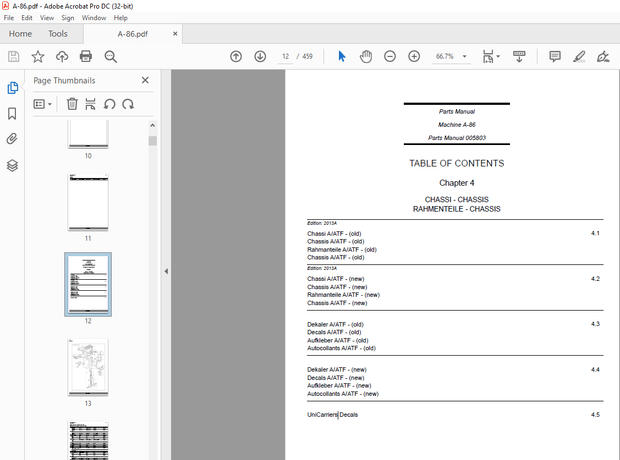Open the thumbnails options dropdown
The width and height of the screenshot is (620, 460).
coord(43,104)
